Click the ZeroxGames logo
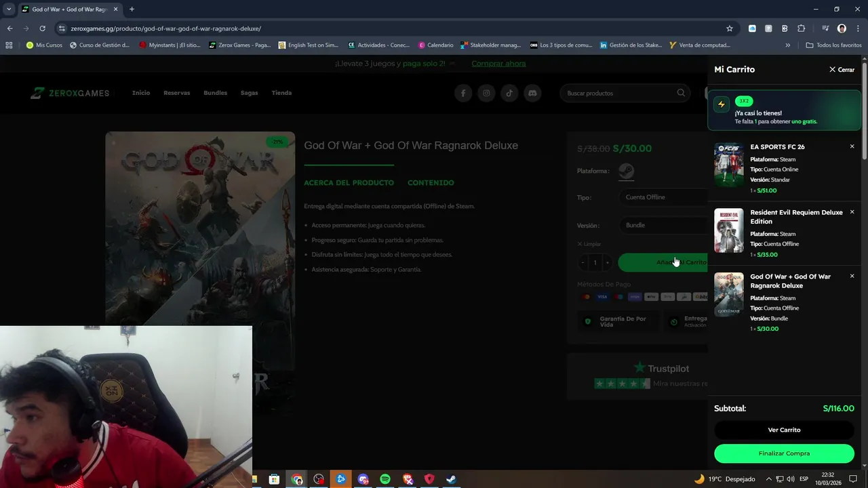The height and width of the screenshot is (488, 868). point(70,93)
